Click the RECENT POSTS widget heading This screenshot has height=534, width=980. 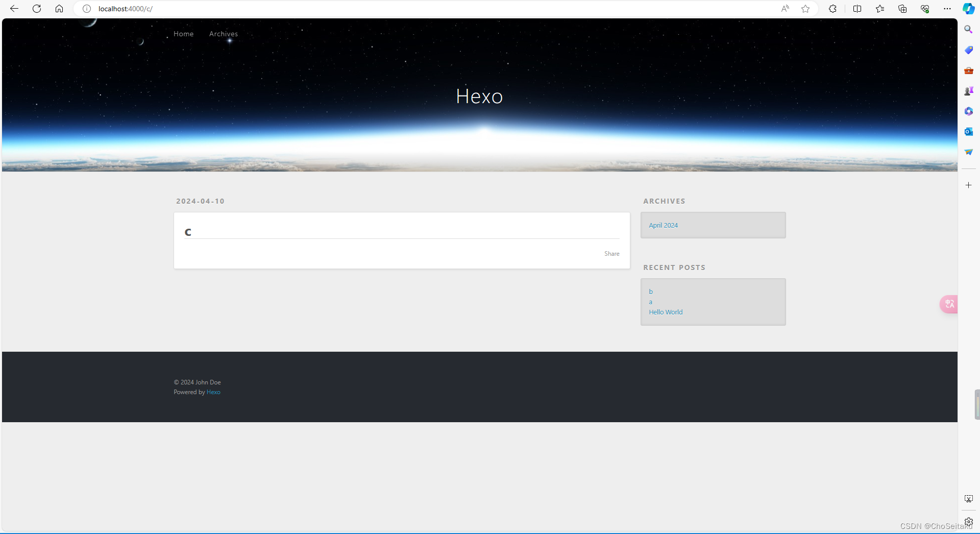click(x=674, y=268)
